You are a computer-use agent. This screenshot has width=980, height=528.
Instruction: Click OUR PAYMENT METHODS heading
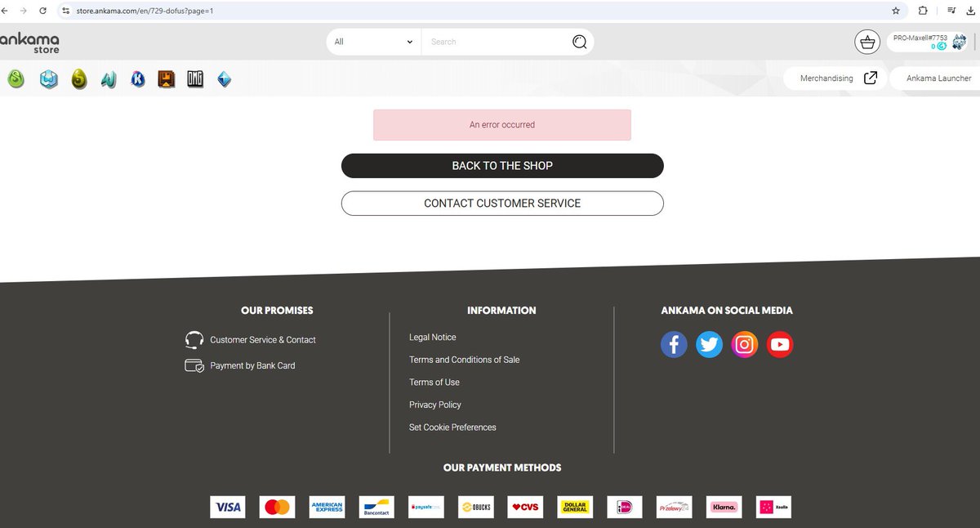(x=502, y=468)
